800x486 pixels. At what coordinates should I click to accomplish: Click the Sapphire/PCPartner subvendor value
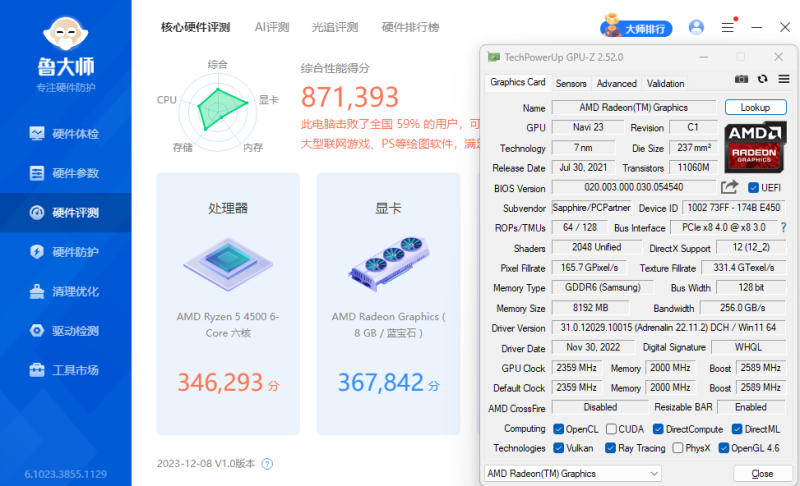point(591,208)
